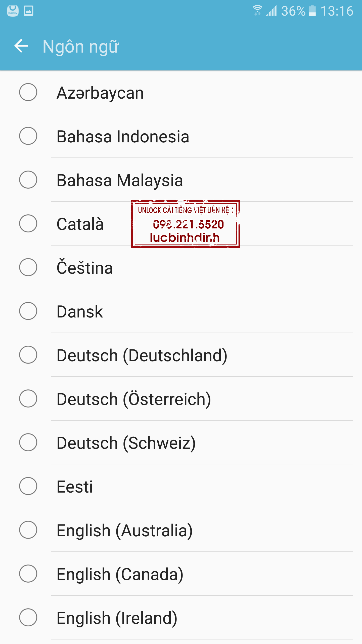Image resolution: width=362 pixels, height=644 pixels.
Task: Select Deutsch (Deutschland) language option
Action: click(x=142, y=355)
